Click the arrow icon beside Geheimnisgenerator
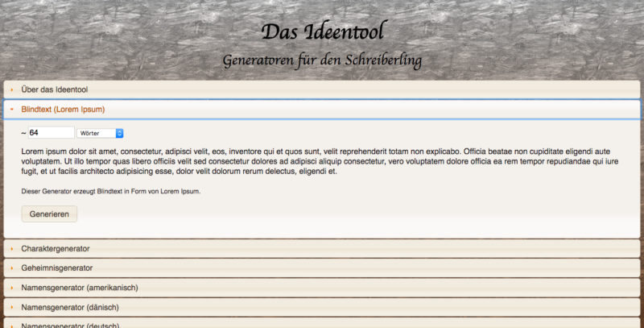 (12, 268)
